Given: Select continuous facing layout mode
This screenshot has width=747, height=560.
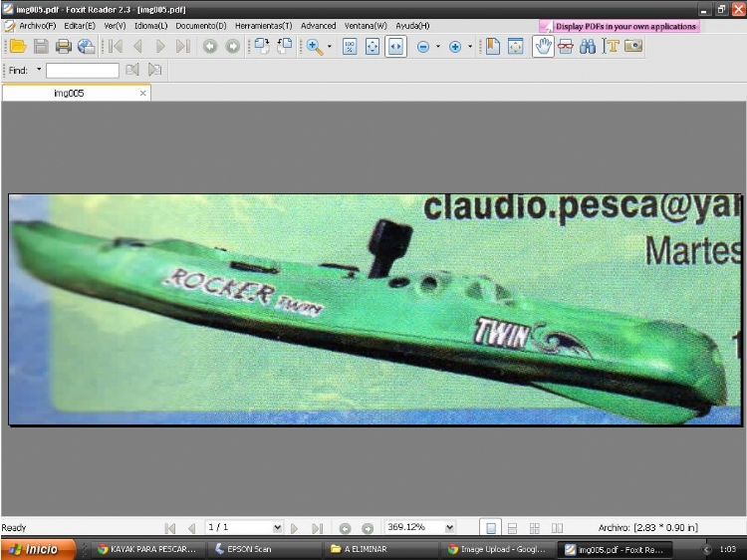Looking at the screenshot, I should tap(535, 527).
